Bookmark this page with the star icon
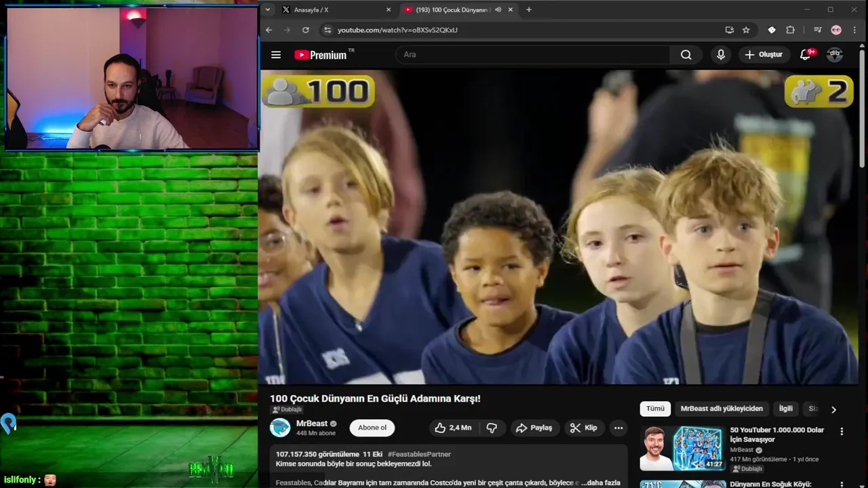The height and width of the screenshot is (488, 868). 746,30
